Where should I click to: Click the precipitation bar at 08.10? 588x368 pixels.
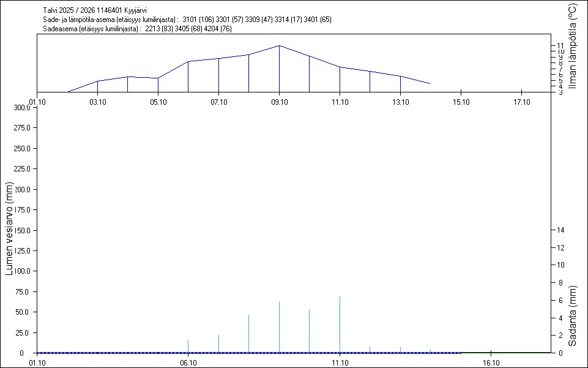point(248,334)
